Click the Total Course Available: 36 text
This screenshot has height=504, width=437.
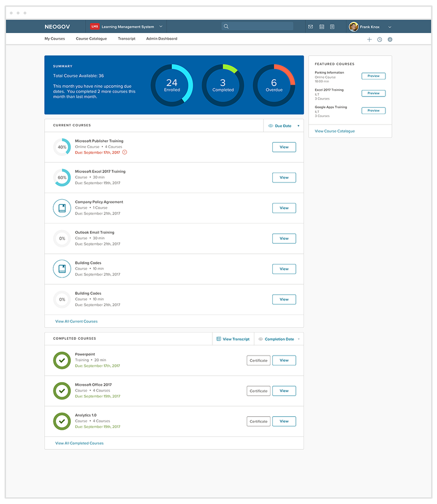click(x=78, y=76)
